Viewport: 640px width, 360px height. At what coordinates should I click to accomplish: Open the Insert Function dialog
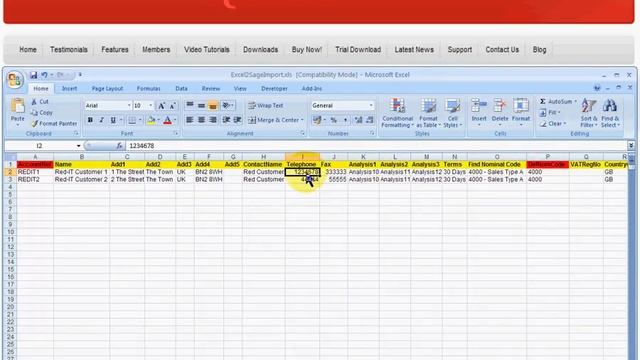coord(120,146)
